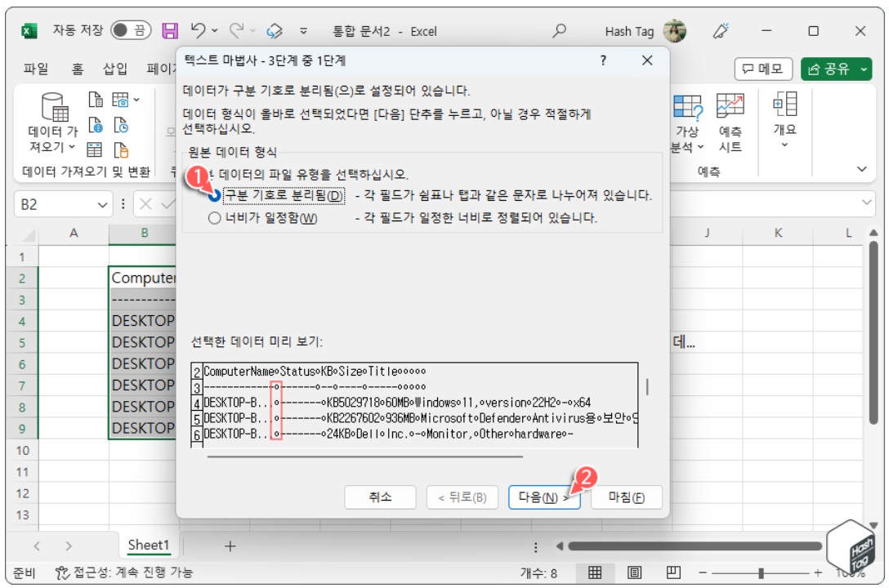889x588 pixels.
Task: Save workbook with the floppy disk icon
Action: [x=170, y=30]
